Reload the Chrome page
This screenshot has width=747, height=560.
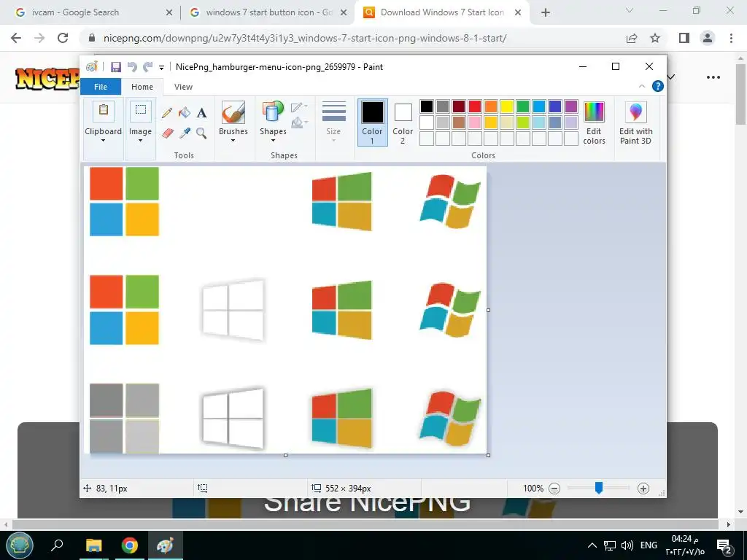tap(63, 38)
